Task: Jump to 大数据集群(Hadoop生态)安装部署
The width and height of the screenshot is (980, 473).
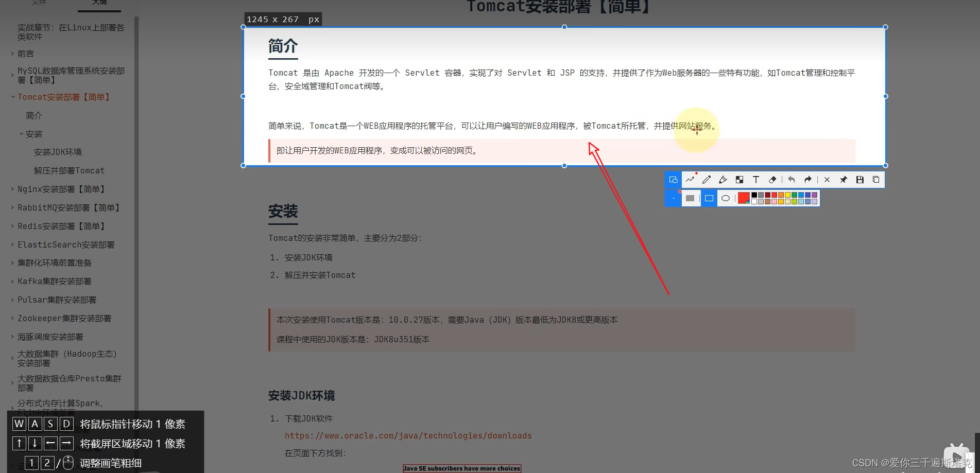Action: pos(67,358)
